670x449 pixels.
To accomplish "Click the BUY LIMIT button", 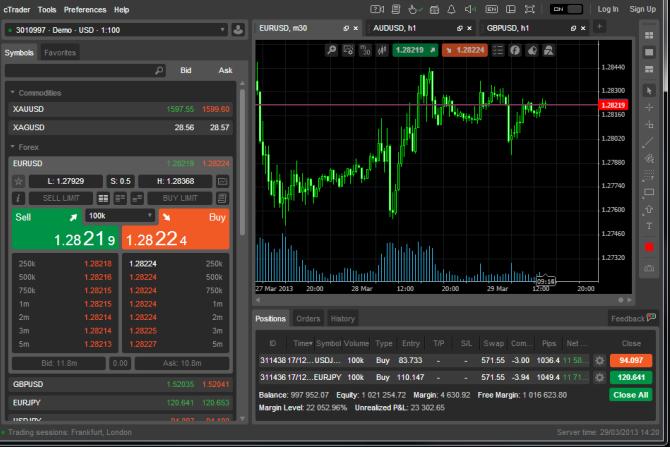I will pyautogui.click(x=179, y=198).
